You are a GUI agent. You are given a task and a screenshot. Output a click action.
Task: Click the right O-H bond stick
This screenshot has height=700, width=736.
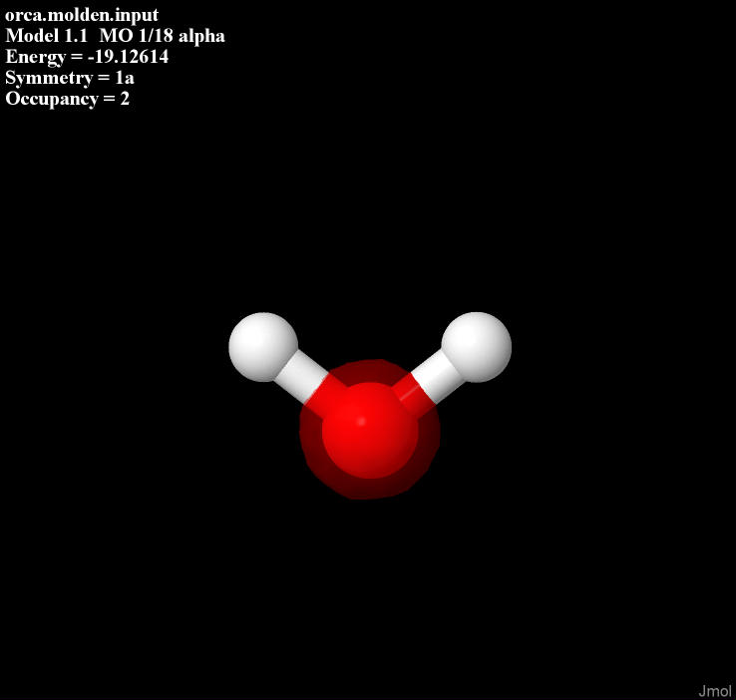[x=430, y=382]
